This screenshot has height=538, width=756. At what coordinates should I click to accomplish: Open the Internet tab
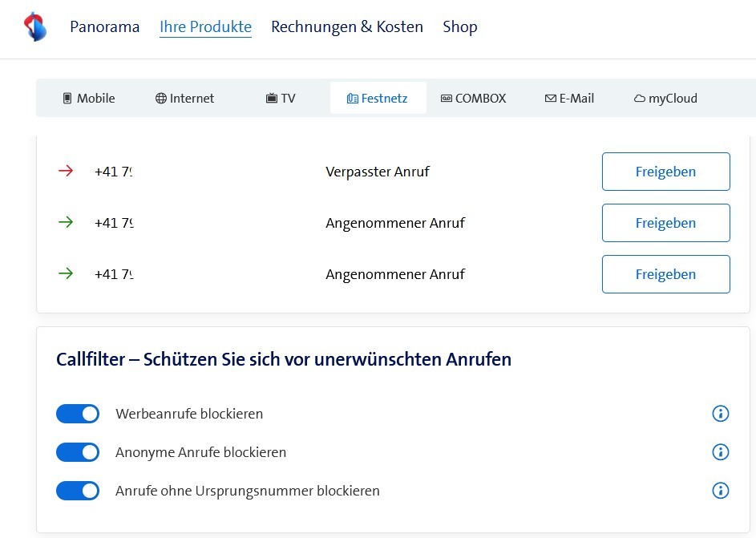point(184,99)
